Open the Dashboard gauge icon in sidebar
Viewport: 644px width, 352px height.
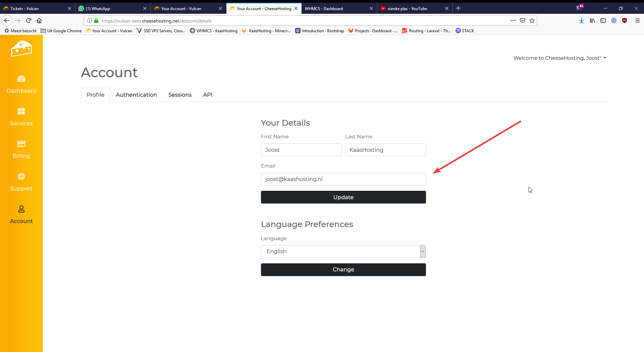pos(21,79)
